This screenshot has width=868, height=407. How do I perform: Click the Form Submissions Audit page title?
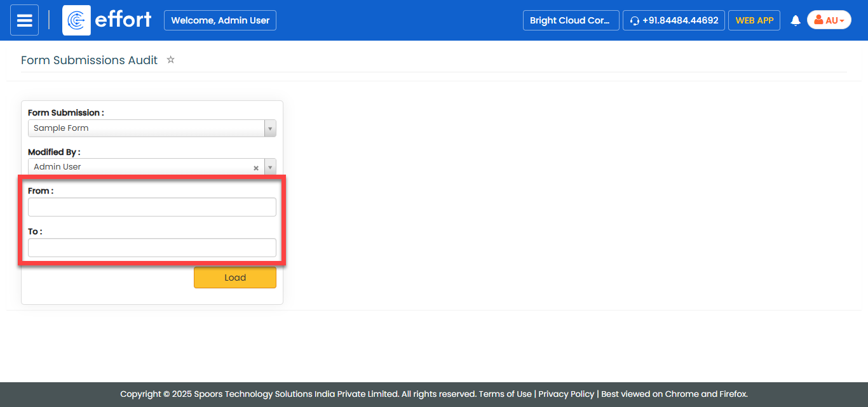pyautogui.click(x=89, y=60)
